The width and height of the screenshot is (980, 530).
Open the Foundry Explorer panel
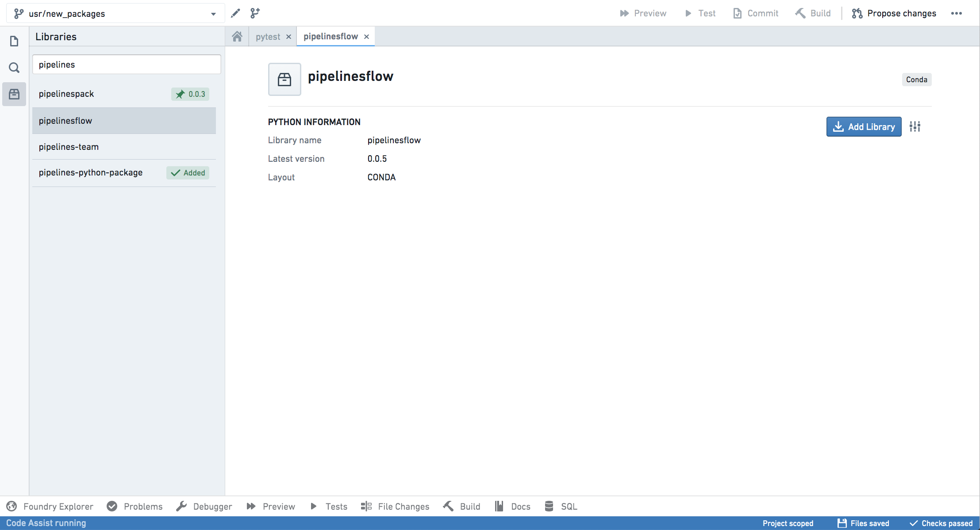click(x=50, y=507)
